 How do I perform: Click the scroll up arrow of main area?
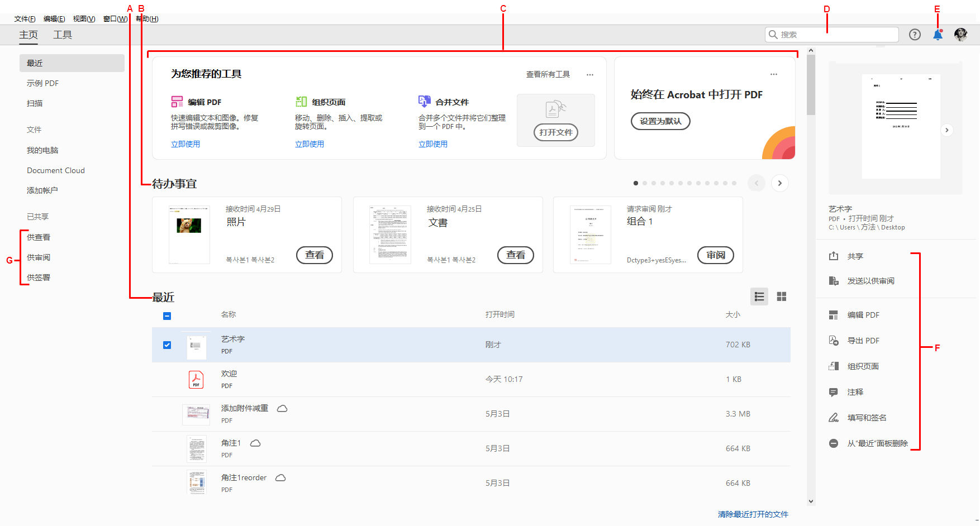click(x=811, y=51)
